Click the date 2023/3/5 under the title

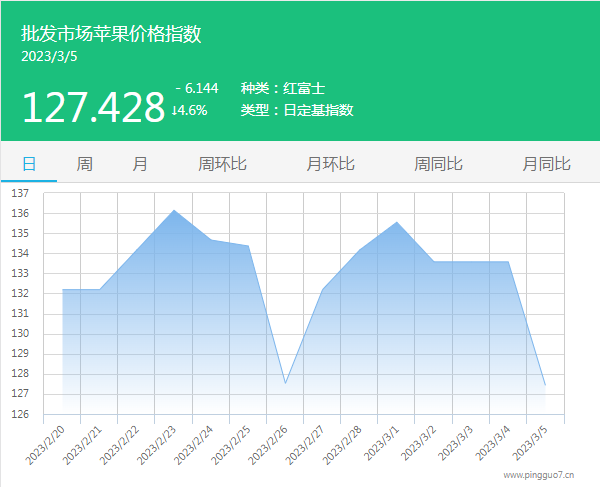point(49,57)
